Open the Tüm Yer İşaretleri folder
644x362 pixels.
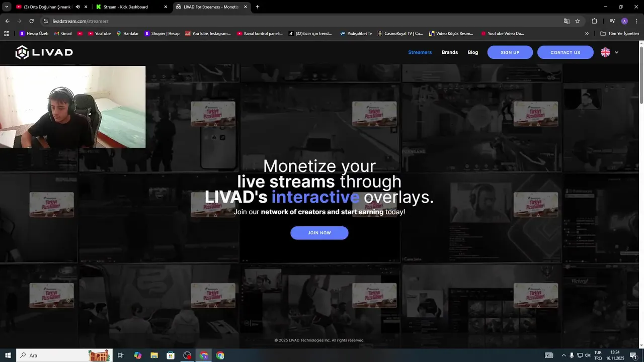(619, 34)
